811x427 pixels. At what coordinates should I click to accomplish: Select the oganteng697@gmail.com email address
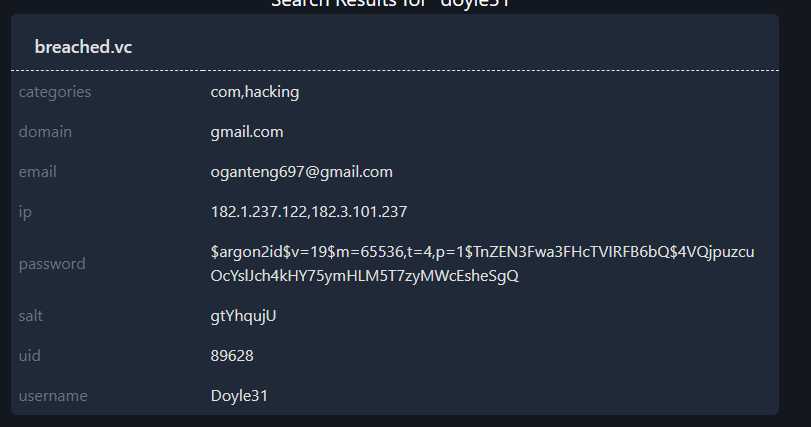pos(301,172)
